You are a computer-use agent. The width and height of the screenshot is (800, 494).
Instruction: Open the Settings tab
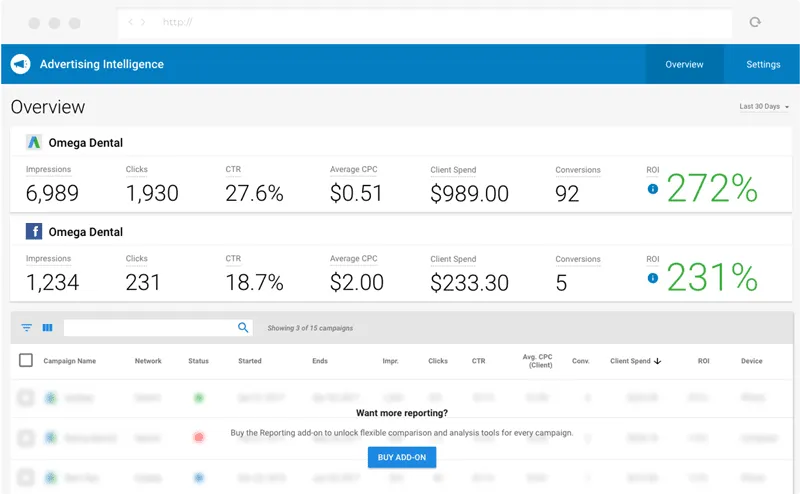tap(763, 64)
